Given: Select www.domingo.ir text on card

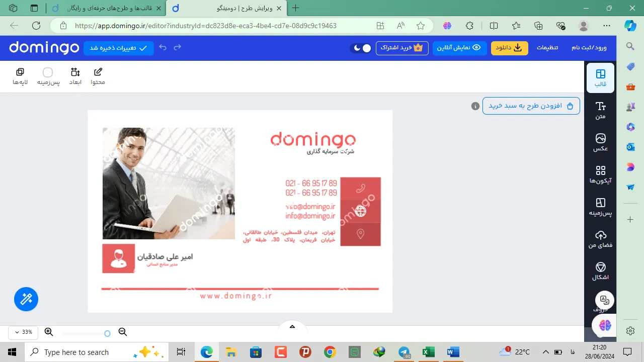Looking at the screenshot, I should [x=235, y=296].
